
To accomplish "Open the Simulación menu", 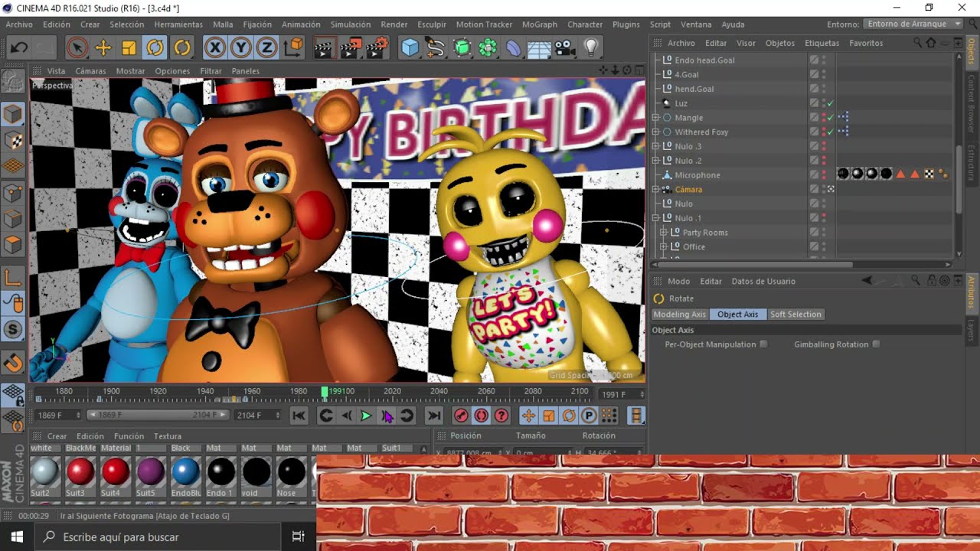I will pyautogui.click(x=351, y=24).
